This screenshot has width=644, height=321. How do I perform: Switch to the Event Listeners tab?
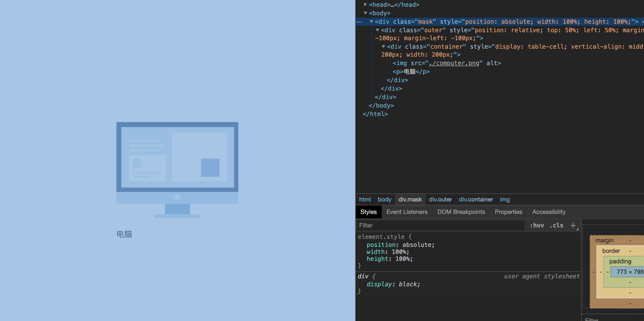coord(407,212)
